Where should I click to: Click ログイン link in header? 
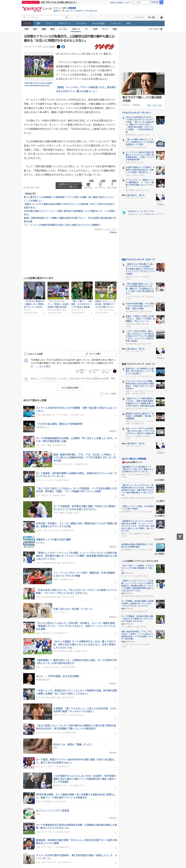(57, 11)
